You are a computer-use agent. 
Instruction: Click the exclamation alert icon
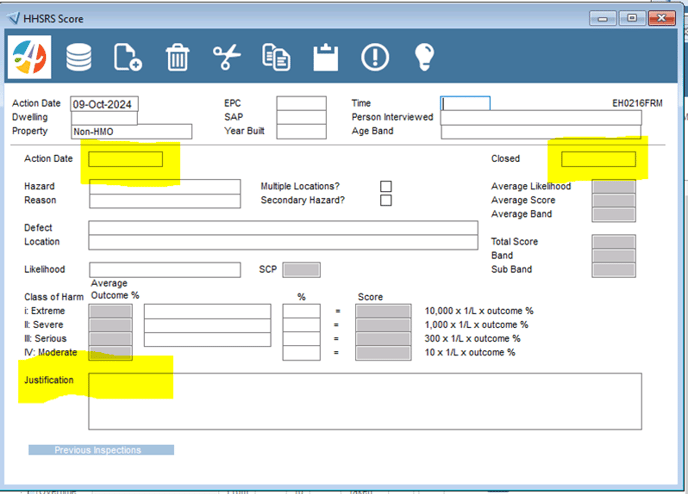coord(375,57)
